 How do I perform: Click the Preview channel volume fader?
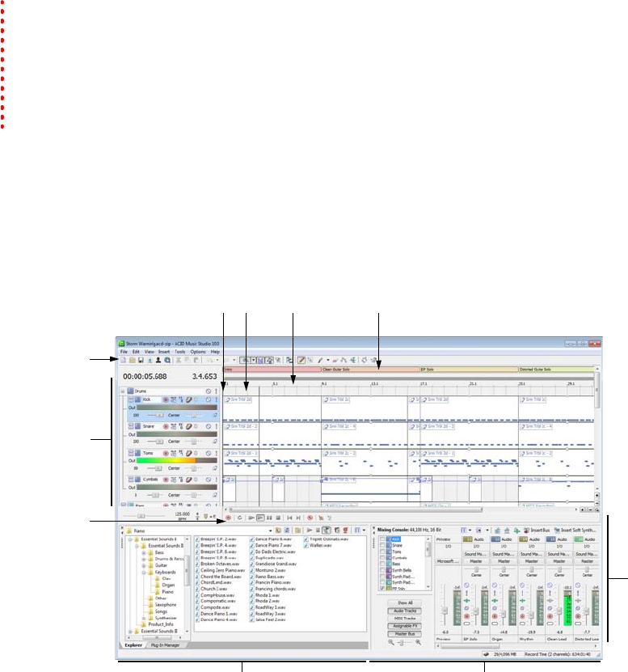click(445, 610)
